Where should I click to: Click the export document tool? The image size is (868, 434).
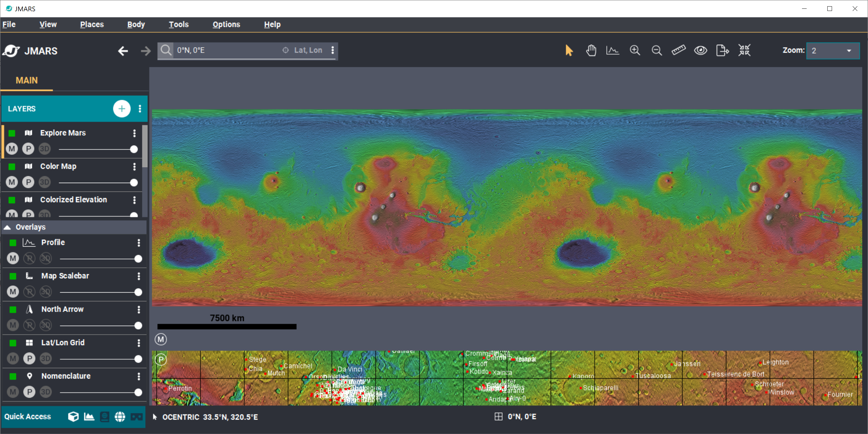click(722, 51)
